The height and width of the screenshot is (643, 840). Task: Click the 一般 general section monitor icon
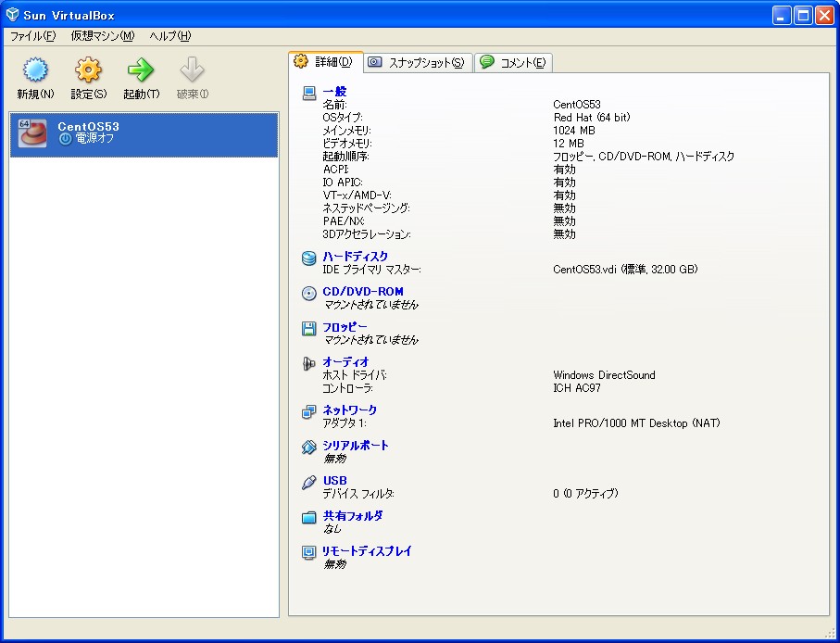(309, 94)
